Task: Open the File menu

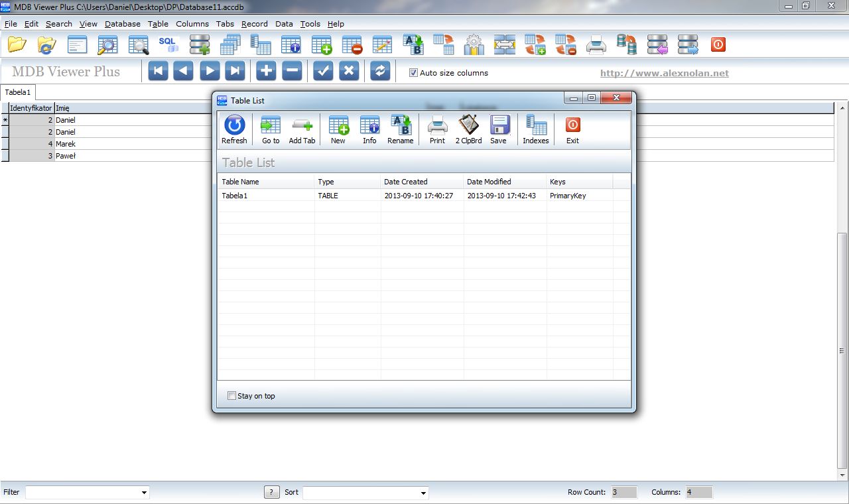Action: [11, 24]
